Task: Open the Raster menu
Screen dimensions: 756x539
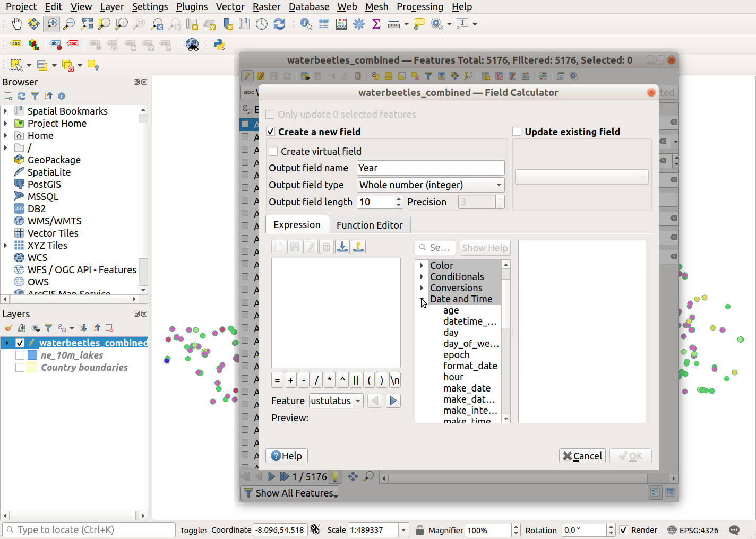Action: coord(267,7)
